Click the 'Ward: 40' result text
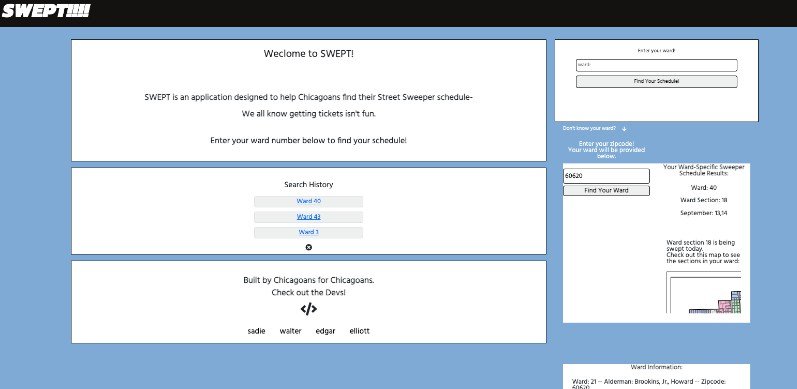This screenshot has height=389, width=797. coord(704,188)
